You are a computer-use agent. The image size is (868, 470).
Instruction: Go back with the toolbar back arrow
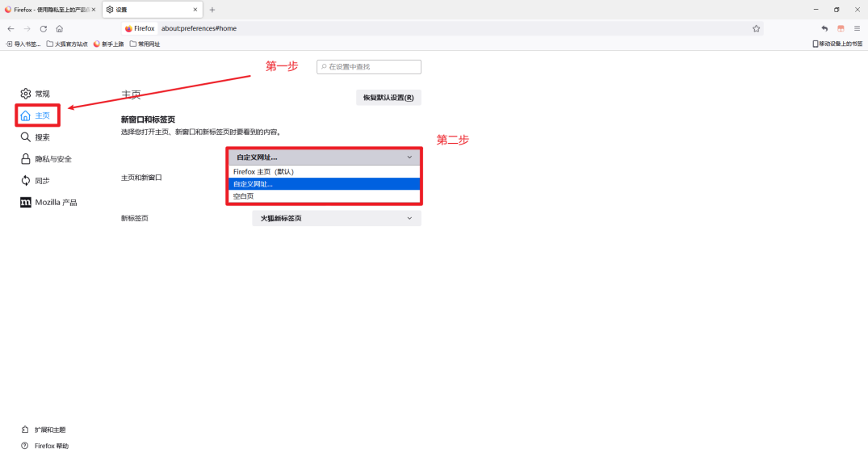pyautogui.click(x=11, y=29)
